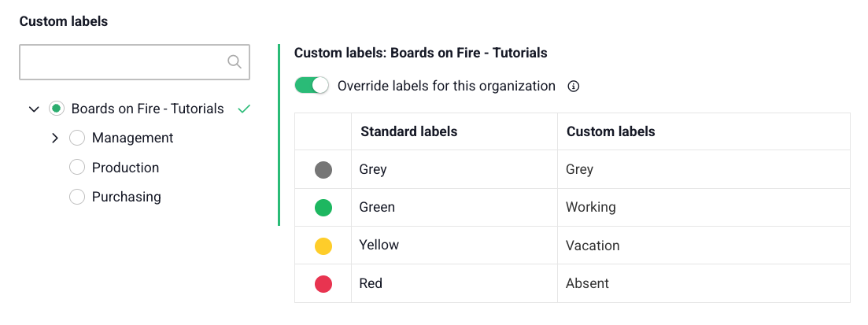
Task: Click the Purchasing tree item label
Action: (126, 198)
